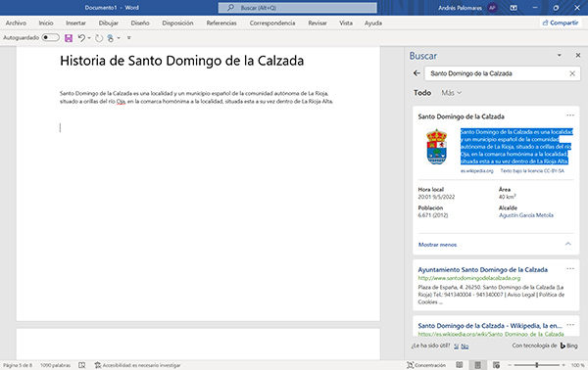The image size is (588, 370).
Task: Click the zoom in plus button
Action: click(x=563, y=365)
